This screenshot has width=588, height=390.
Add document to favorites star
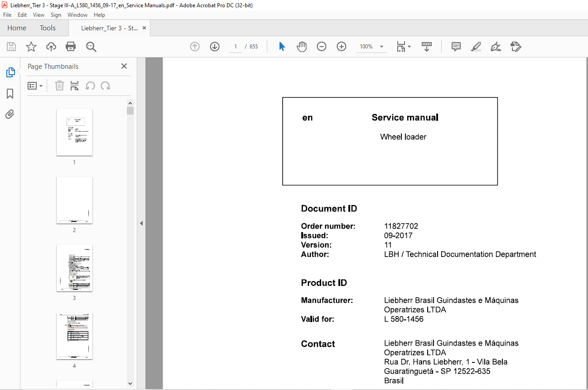[31, 47]
